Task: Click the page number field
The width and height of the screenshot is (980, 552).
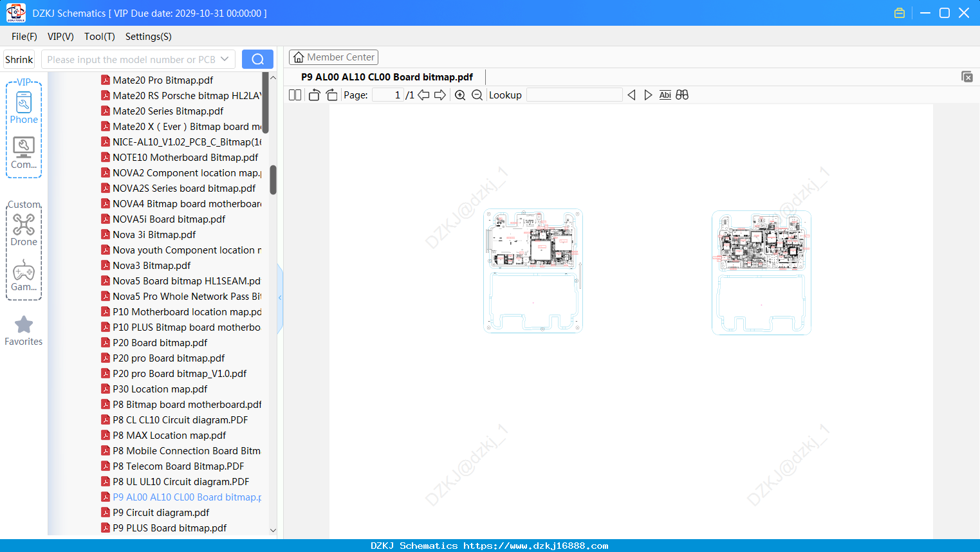Action: (387, 95)
